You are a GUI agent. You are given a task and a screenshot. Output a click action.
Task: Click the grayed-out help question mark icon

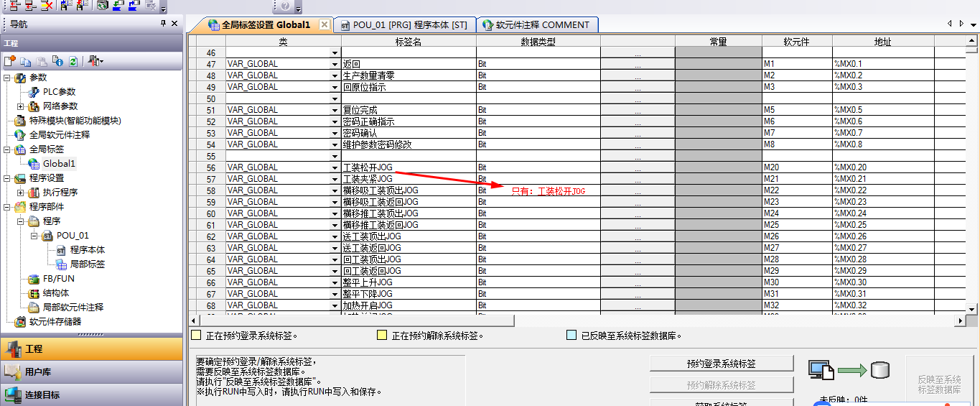[285, 6]
